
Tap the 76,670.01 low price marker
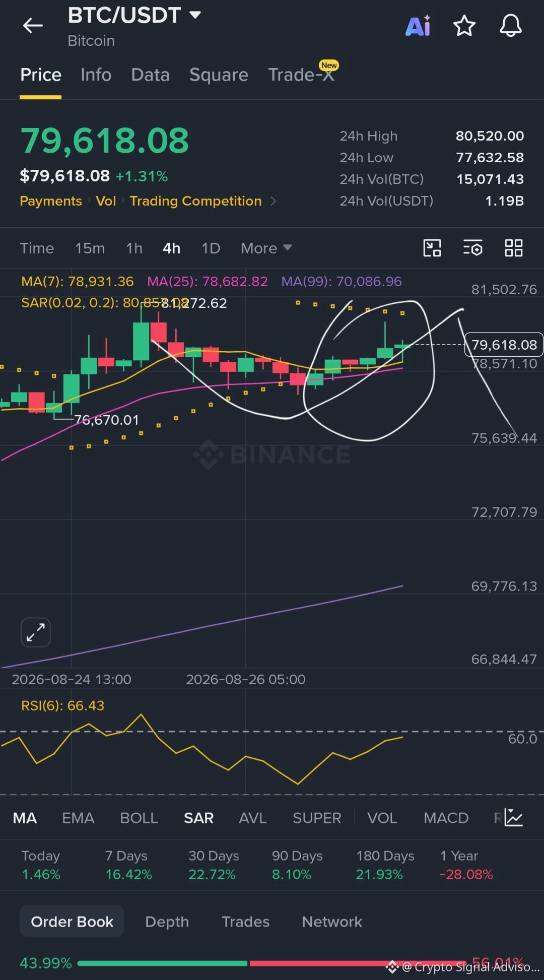click(106, 420)
